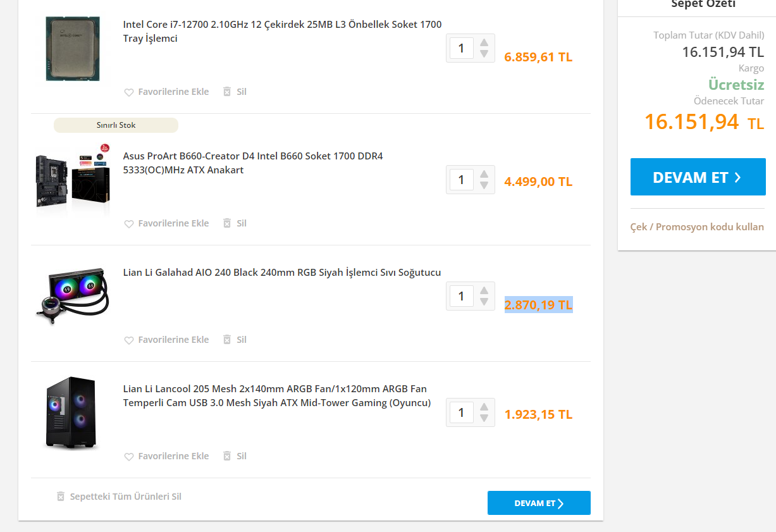Increase quantity of Lian Li Galahad cooler
The height and width of the screenshot is (532, 776).
coord(484,290)
